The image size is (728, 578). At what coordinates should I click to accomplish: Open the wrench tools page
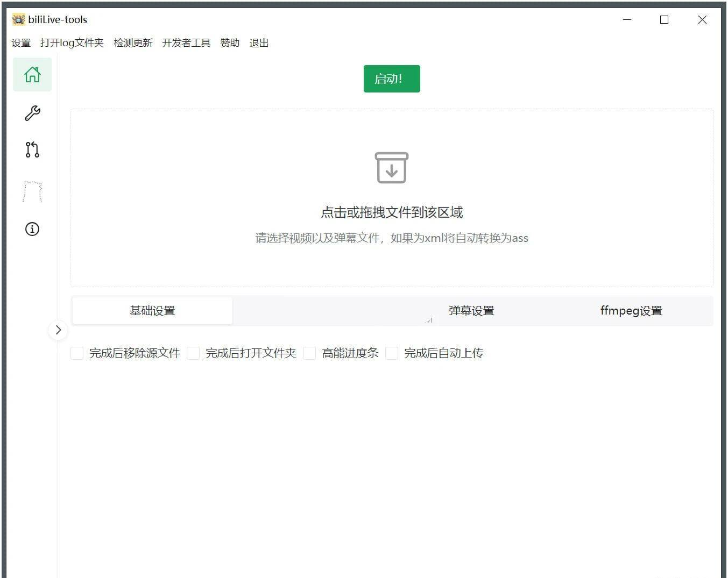[32, 113]
